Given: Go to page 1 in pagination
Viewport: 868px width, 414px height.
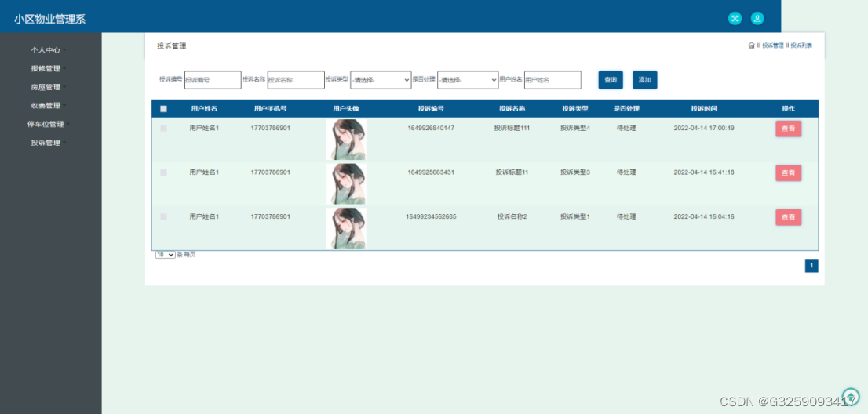Looking at the screenshot, I should (811, 266).
